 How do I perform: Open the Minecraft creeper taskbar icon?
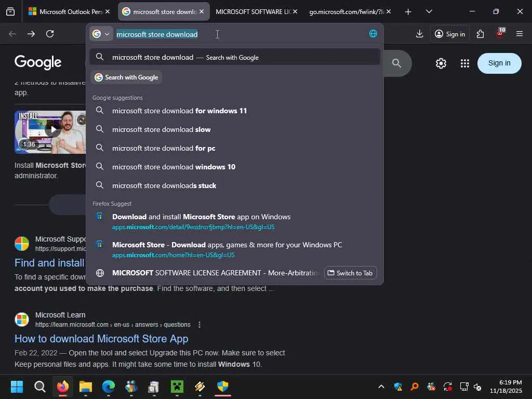177,387
